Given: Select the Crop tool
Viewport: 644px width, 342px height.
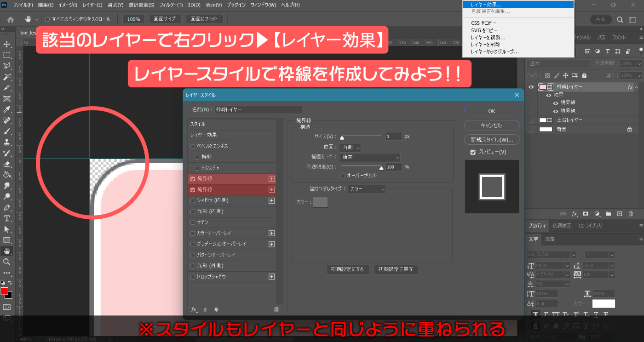Looking at the screenshot, I should (x=7, y=88).
